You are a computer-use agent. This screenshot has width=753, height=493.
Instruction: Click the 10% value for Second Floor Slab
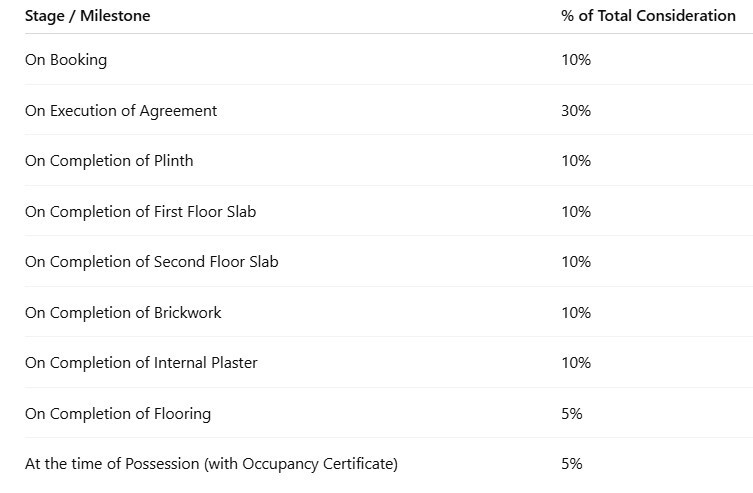click(576, 262)
